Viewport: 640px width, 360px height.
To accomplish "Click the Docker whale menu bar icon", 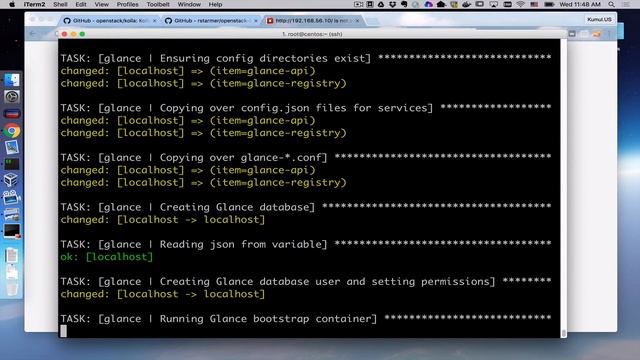I will point(467,4).
